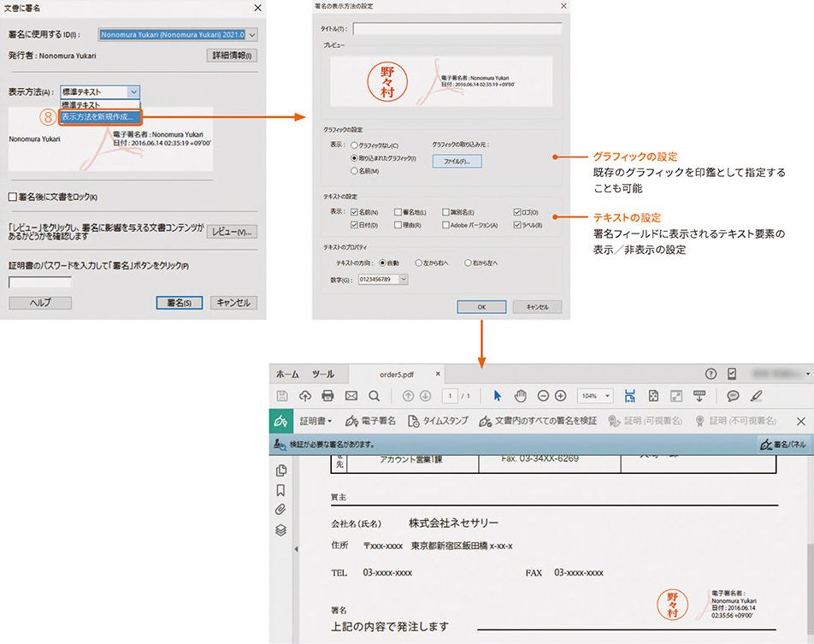Image resolution: width=814 pixels, height=644 pixels.
Task: Click the notifications clipboard icon
Action: 731,374
